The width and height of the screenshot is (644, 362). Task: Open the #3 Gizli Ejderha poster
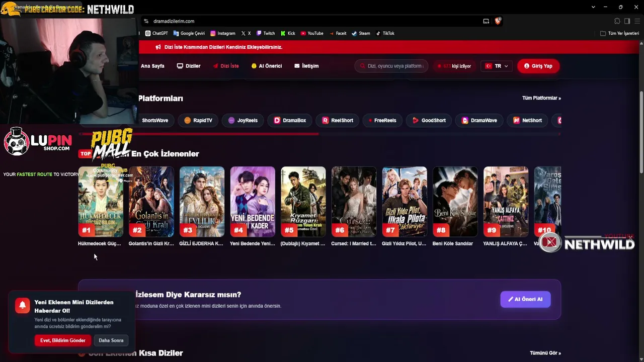[202, 202]
